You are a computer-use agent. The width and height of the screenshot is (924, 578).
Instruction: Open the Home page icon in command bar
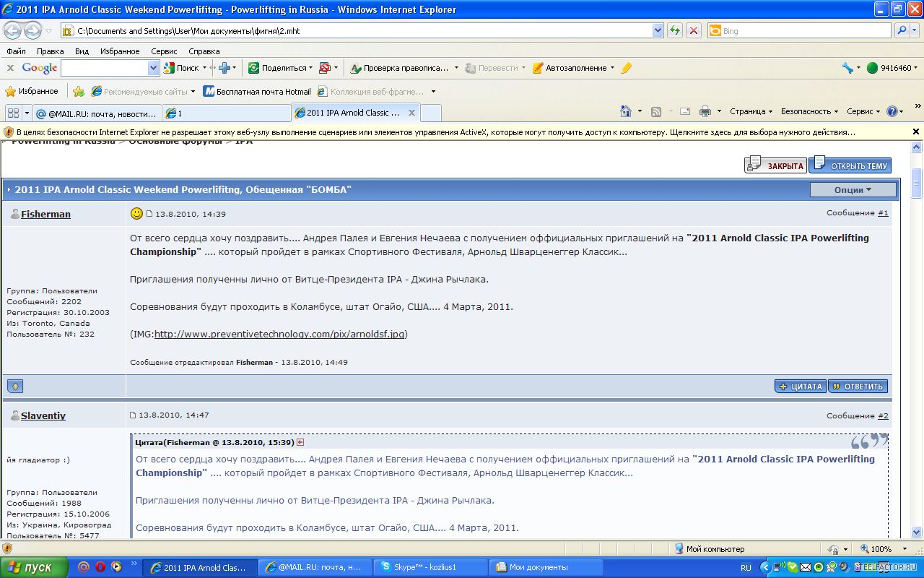[627, 111]
